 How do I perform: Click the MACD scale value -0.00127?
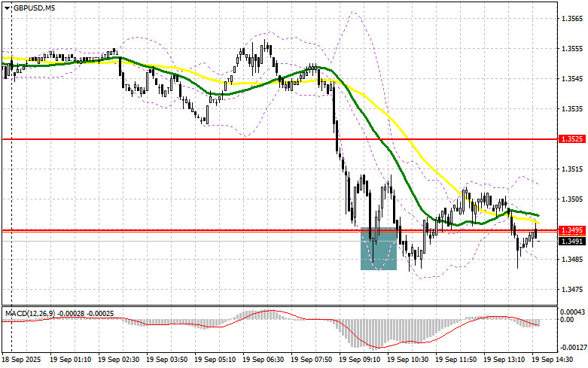coord(572,348)
